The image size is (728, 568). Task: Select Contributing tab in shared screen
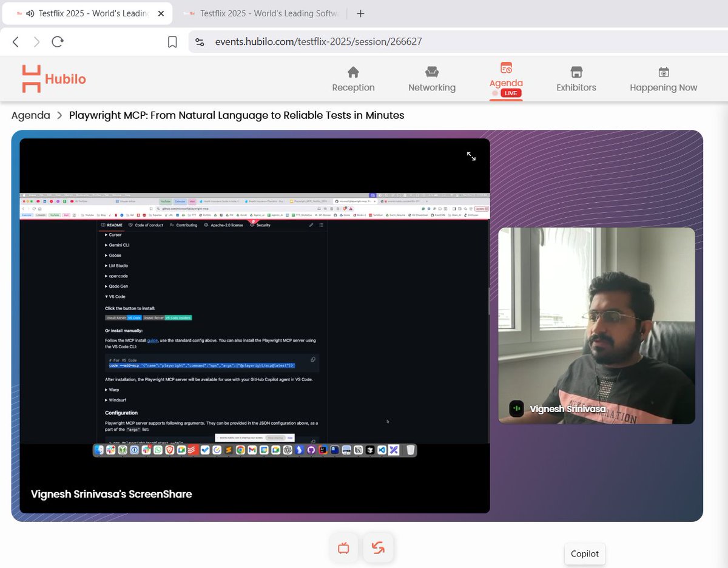coord(183,225)
